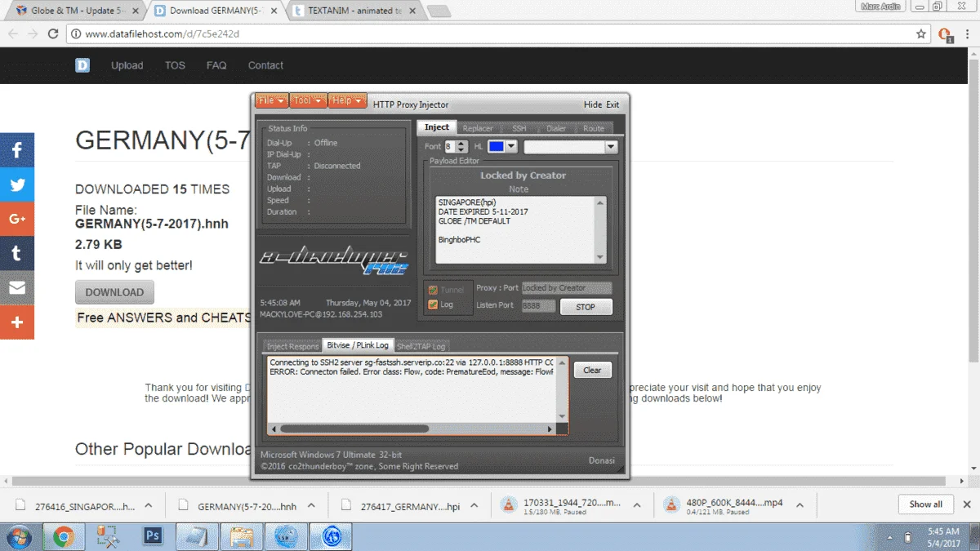Click the SSH app icon on the taskbar
The image size is (980, 551).
287,536
